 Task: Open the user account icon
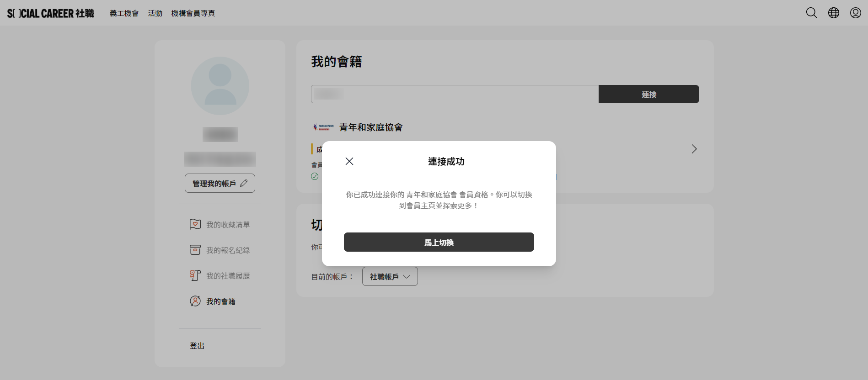[x=856, y=13]
